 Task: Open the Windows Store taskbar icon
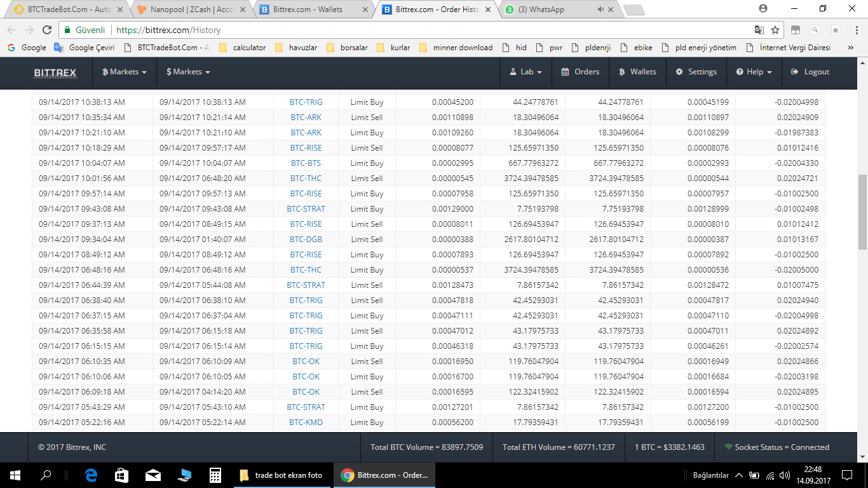point(121,475)
